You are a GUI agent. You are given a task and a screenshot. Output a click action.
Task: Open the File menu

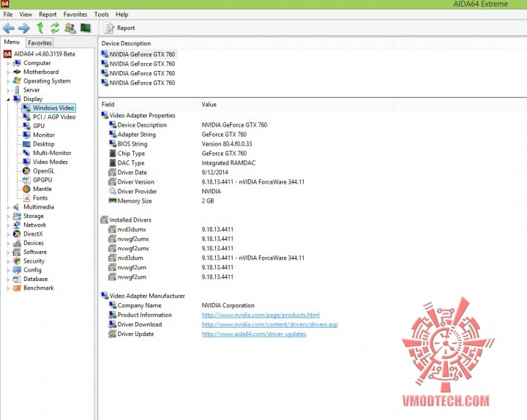(8, 15)
